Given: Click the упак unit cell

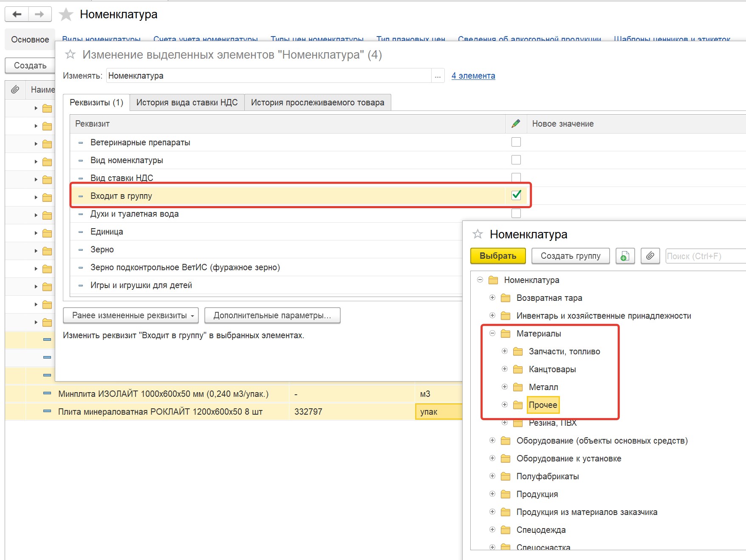Looking at the screenshot, I should coord(439,412).
